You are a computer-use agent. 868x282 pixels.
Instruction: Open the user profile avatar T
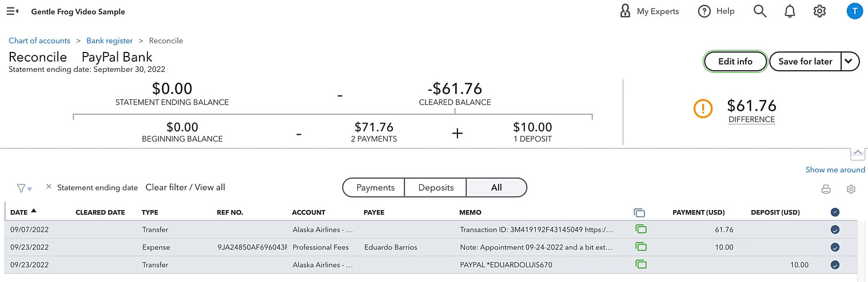pyautogui.click(x=854, y=11)
